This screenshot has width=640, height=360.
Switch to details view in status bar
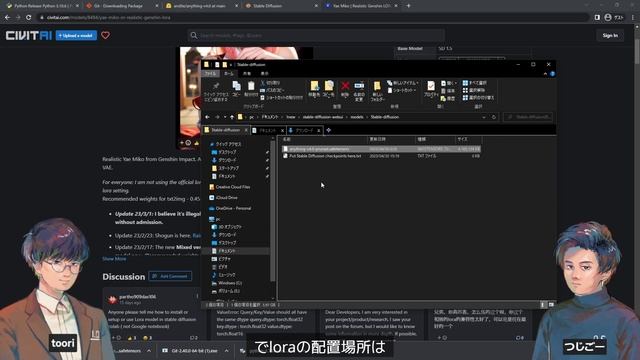coord(543,305)
